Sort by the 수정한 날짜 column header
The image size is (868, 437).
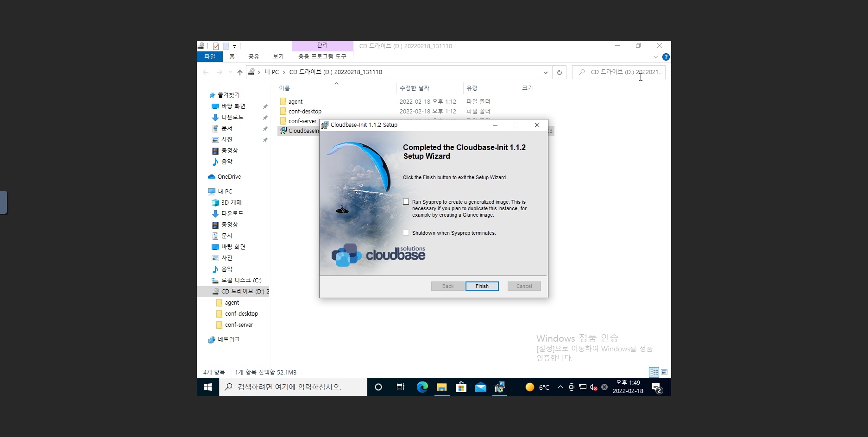coord(415,88)
